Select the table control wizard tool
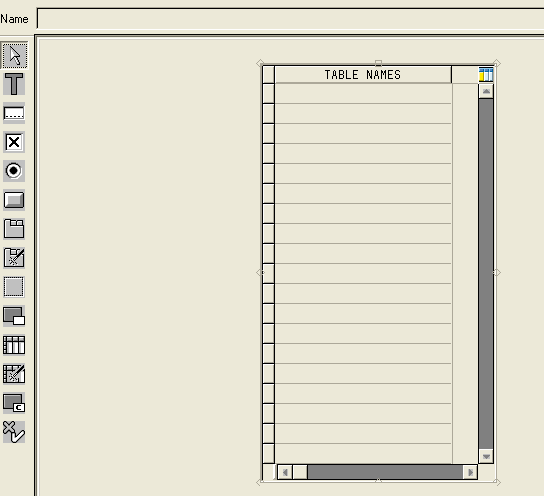 14,374
